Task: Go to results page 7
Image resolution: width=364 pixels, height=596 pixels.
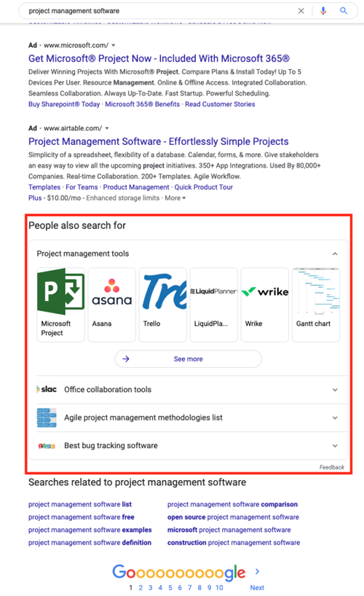Action: pyautogui.click(x=189, y=588)
